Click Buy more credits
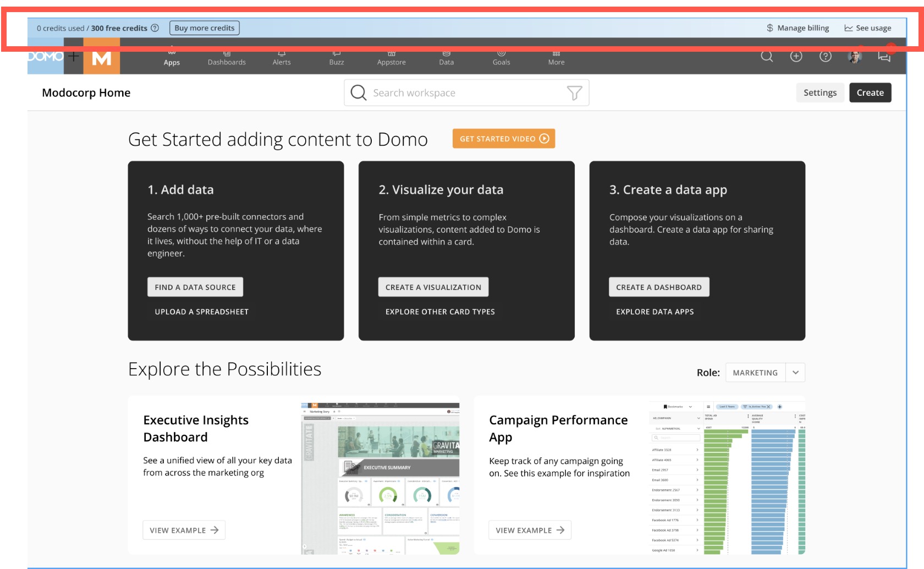 [204, 28]
